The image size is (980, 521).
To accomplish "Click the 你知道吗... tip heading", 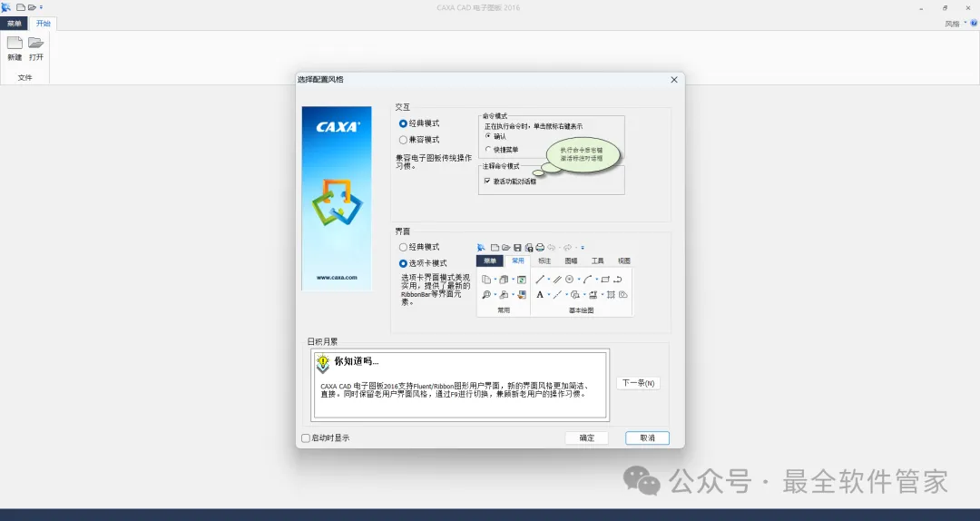I will pos(357,361).
